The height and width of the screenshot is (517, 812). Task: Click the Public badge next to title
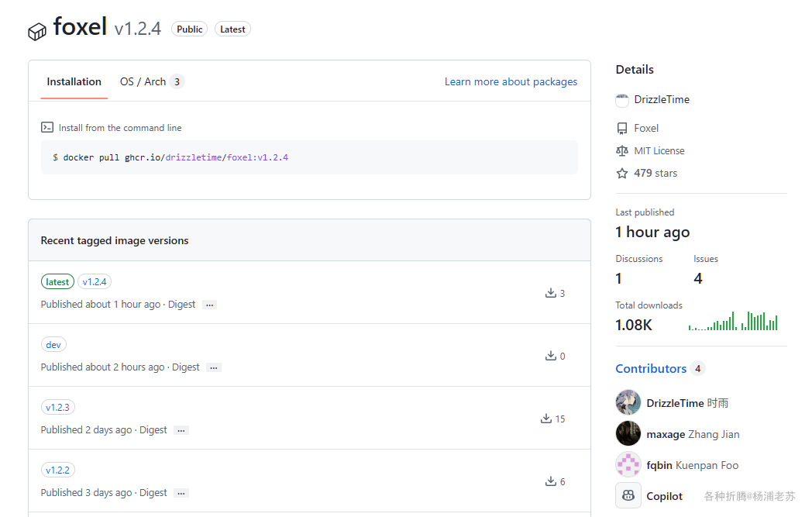[190, 29]
